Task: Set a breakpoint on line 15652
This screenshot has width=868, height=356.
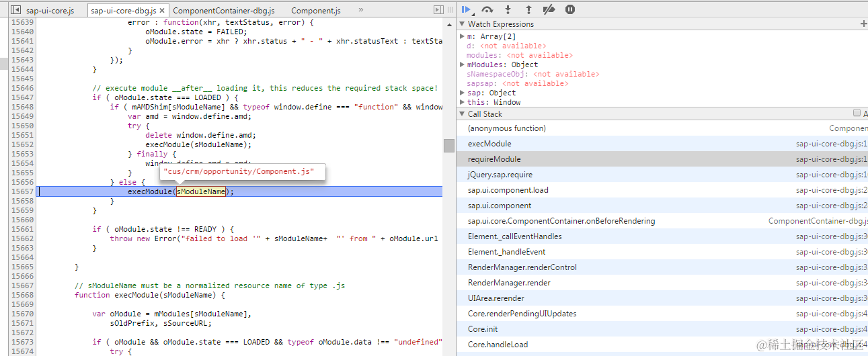Action: coord(22,144)
